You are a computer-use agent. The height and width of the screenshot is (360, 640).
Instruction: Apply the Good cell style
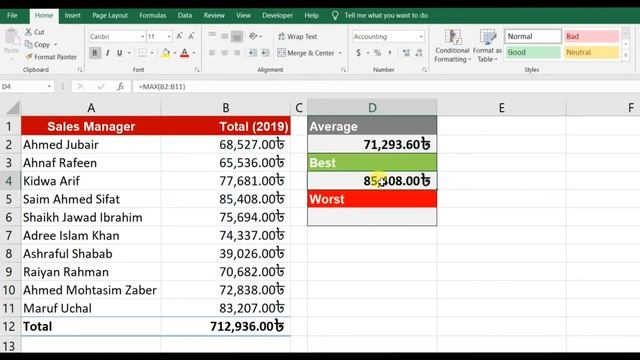point(533,52)
